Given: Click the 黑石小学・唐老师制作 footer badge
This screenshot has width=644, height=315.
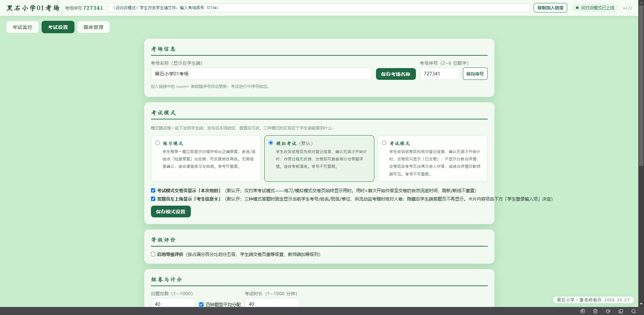Looking at the screenshot, I should [x=593, y=300].
